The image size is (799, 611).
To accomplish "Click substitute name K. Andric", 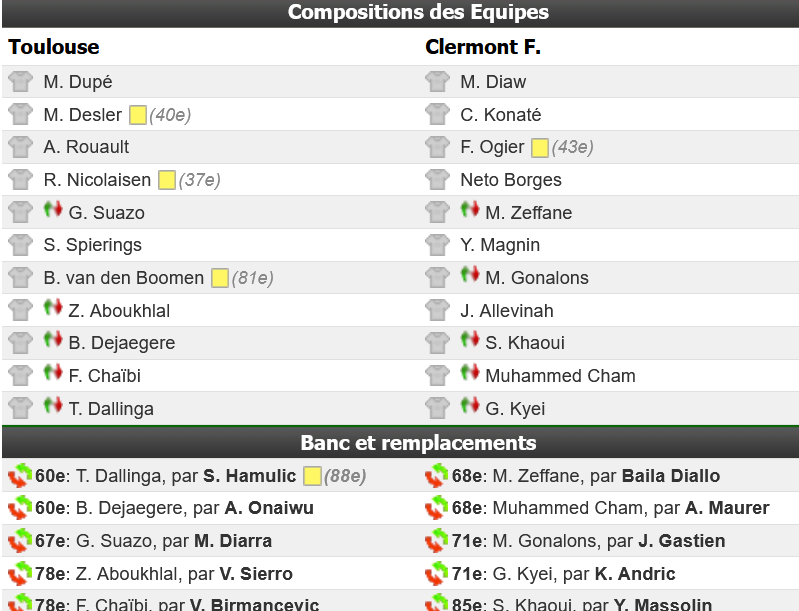I will pos(635,574).
